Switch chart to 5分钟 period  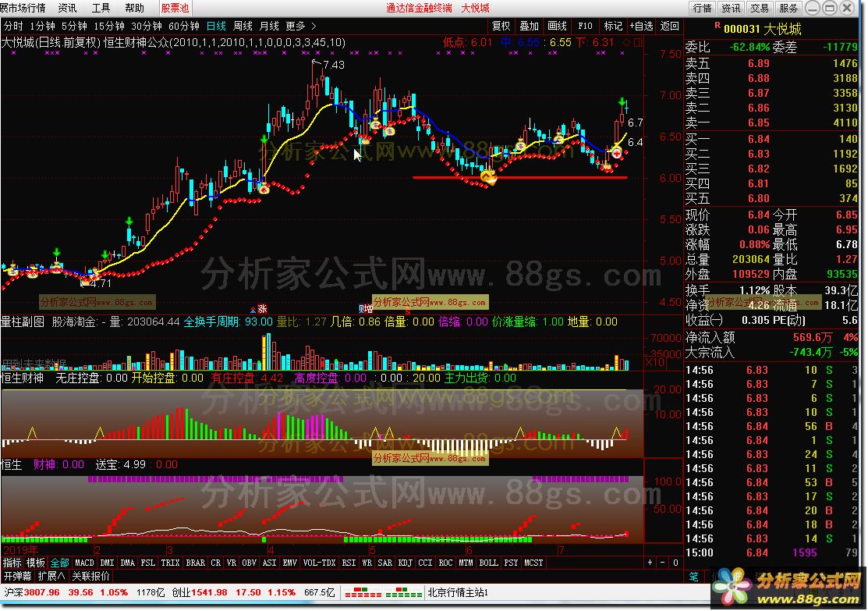[74, 26]
